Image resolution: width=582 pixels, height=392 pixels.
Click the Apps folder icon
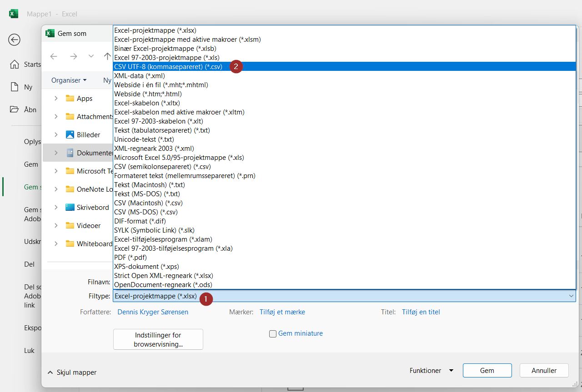tap(70, 98)
